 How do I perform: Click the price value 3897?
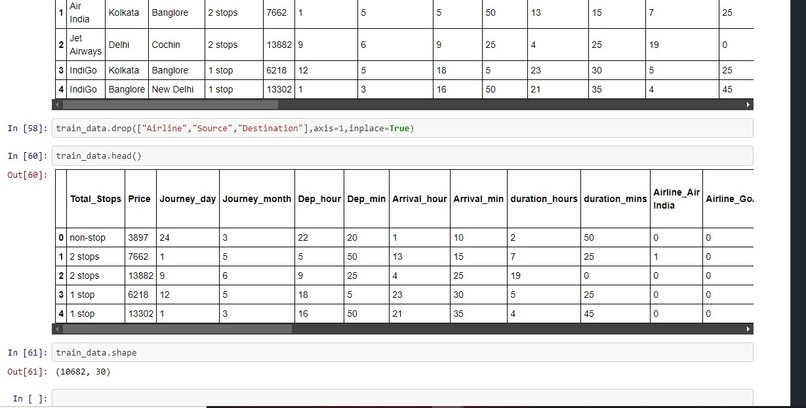pyautogui.click(x=138, y=237)
